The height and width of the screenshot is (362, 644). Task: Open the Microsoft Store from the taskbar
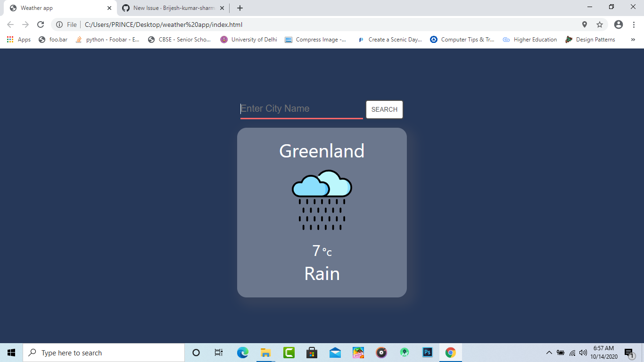[312, 352]
